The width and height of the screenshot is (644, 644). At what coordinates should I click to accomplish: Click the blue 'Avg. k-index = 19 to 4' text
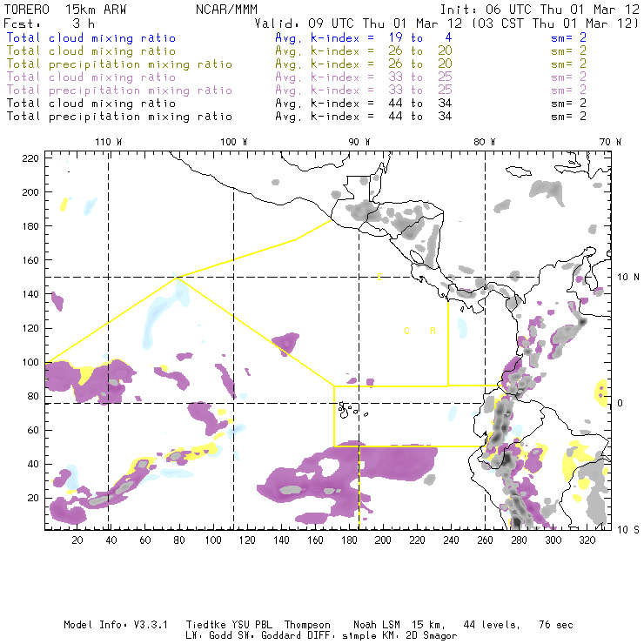click(364, 38)
